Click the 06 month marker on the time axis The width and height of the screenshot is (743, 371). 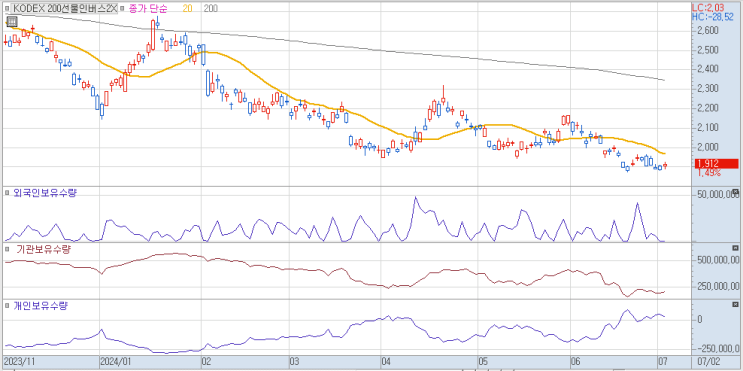point(576,361)
